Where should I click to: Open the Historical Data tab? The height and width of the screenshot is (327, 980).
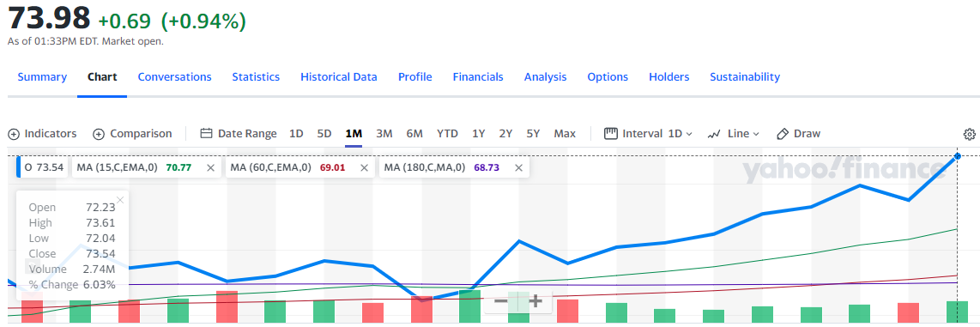pos(339,77)
